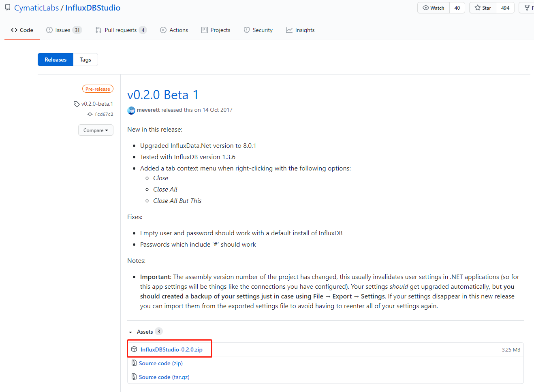
Task: Click the Insights graph icon
Action: [x=289, y=30]
